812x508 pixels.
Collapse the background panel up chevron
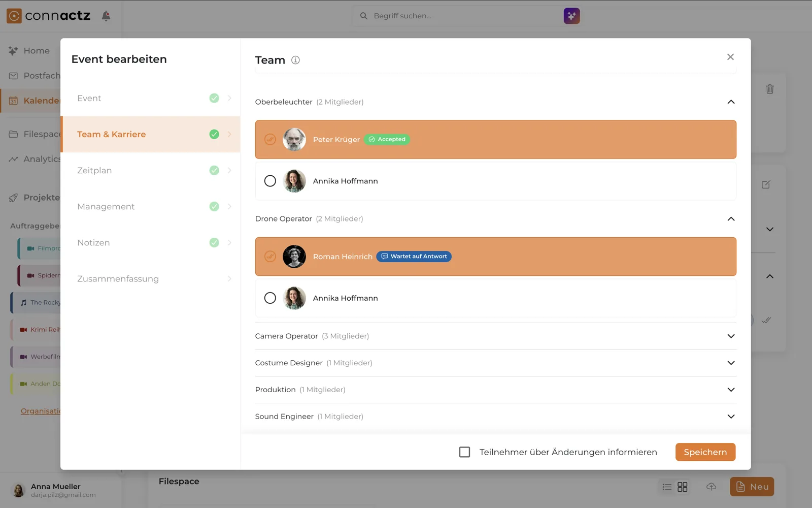point(770,276)
